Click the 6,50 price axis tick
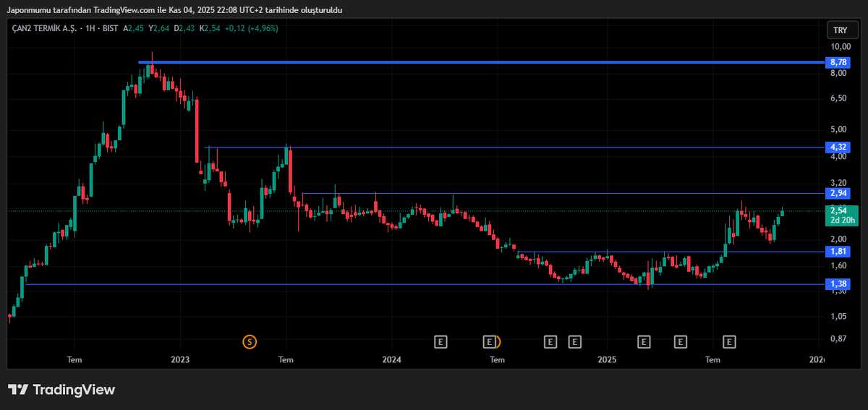 [x=839, y=98]
